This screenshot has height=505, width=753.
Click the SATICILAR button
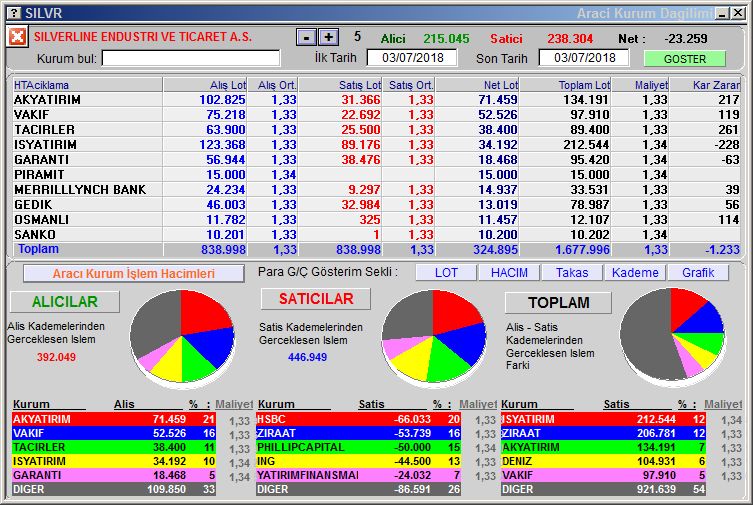[316, 299]
